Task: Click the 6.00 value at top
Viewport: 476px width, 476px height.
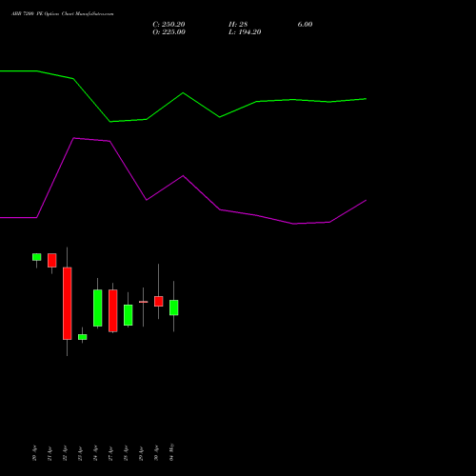Action: click(x=305, y=25)
